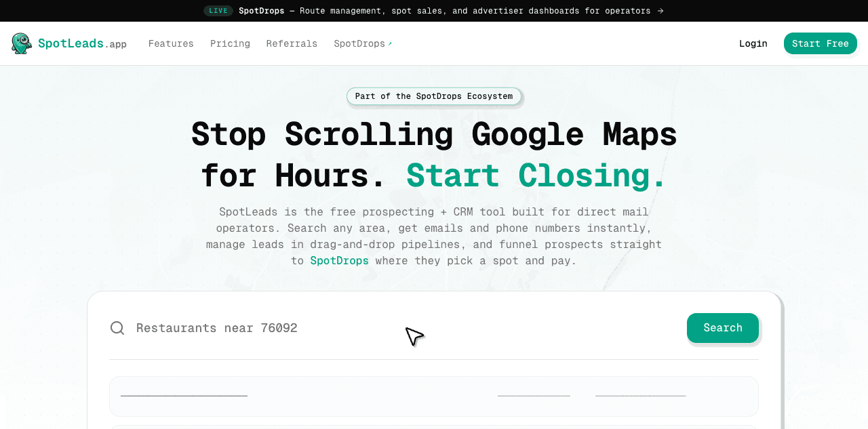Screen dimensions: 868x429
Task: Click the 'Part of the SpotDrops Ecosystem' badge
Action: (x=434, y=96)
